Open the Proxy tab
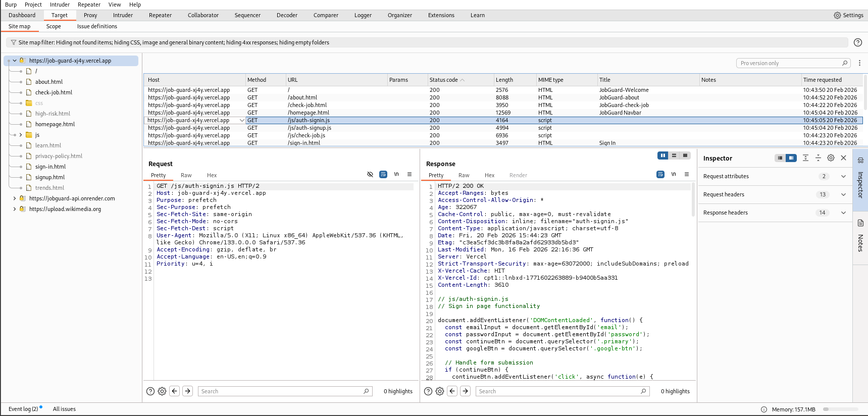The height and width of the screenshot is (416, 868). click(x=90, y=15)
